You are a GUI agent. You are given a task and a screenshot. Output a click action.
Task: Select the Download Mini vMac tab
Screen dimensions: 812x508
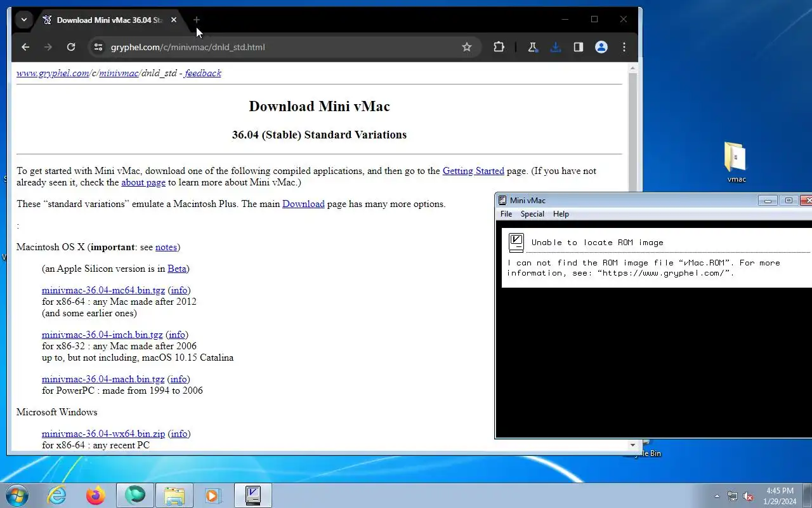click(x=110, y=20)
